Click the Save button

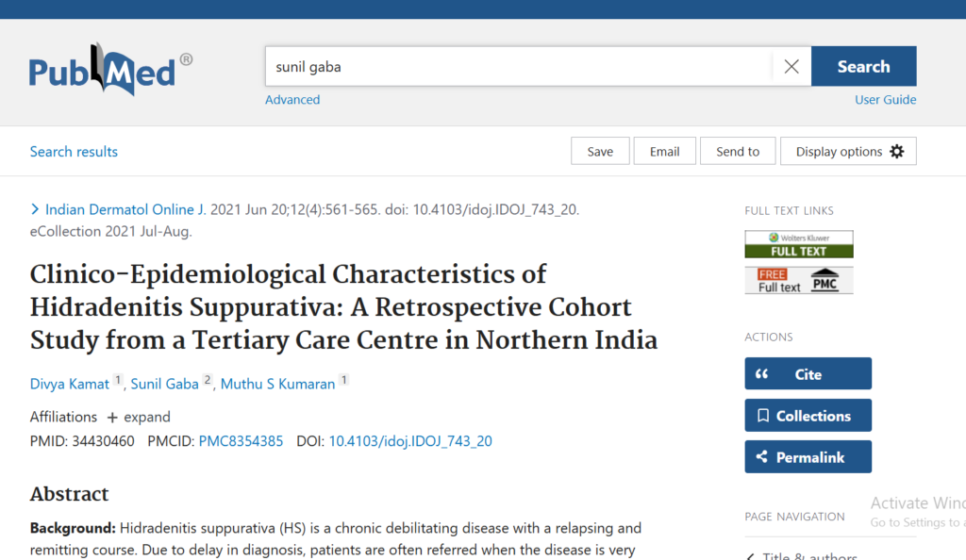[600, 152]
